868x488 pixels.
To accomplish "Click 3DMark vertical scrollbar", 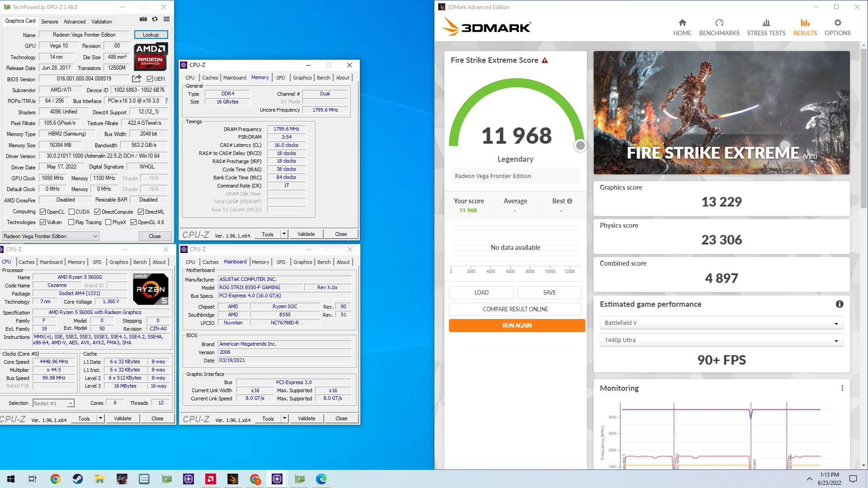I will pyautogui.click(x=863, y=129).
